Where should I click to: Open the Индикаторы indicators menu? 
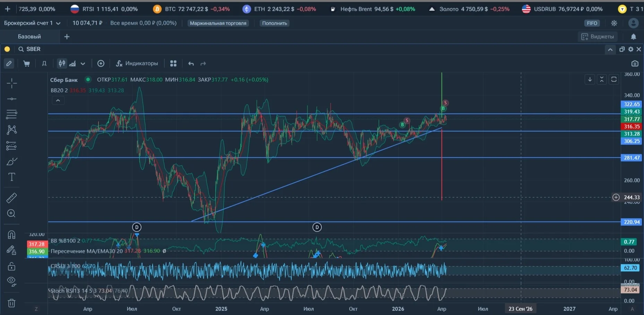point(137,64)
